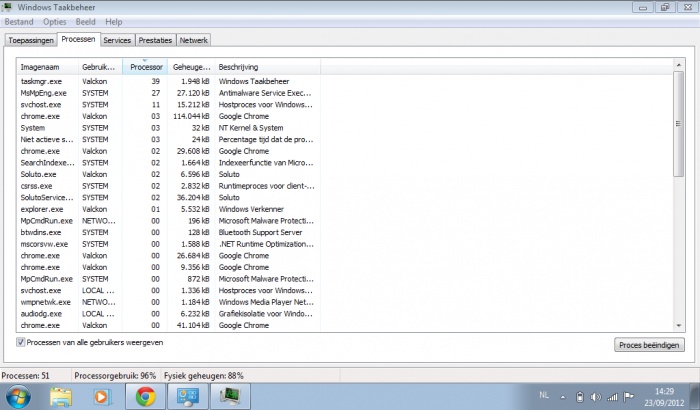Select the Soluto.exe process row
This screenshot has width=700, height=410.
(x=168, y=174)
